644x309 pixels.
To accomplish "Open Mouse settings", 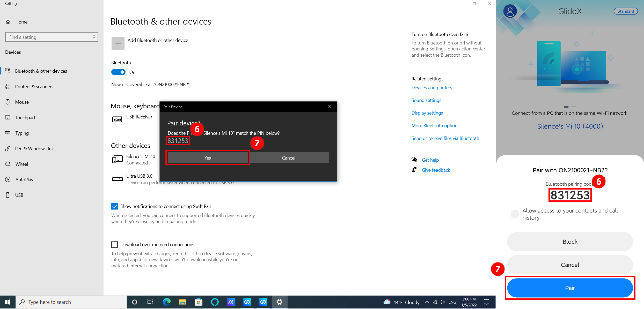I will point(22,102).
